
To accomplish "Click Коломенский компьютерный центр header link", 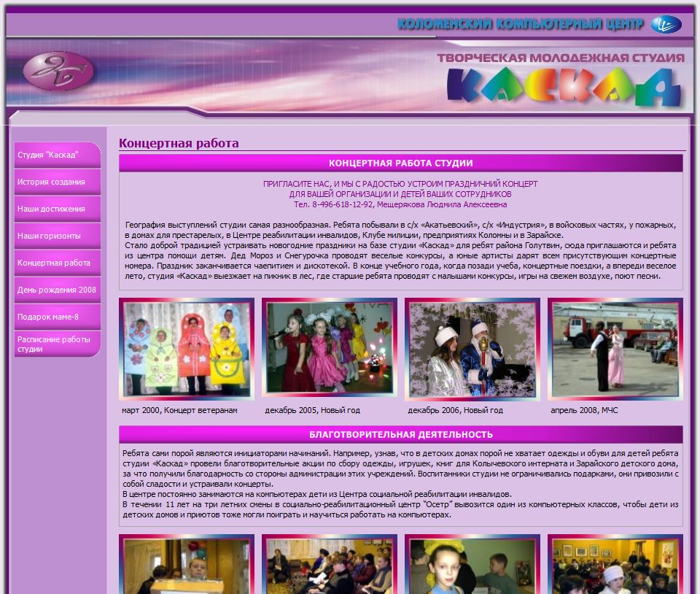I will point(521,23).
